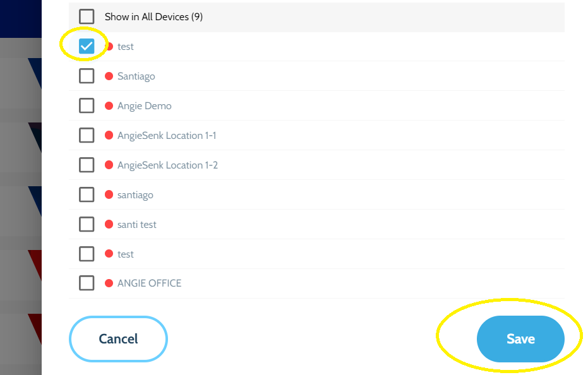Image resolution: width=588 pixels, height=375 pixels.
Task: Check the AngieSenk Location 1-2 box
Action: point(87,165)
